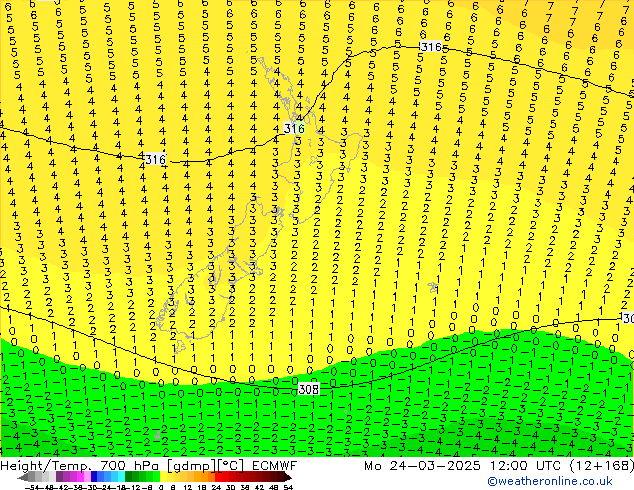Screen dimensions: 634x490
Task: Click the bright magenta swatch in legend
Action: click(80, 476)
